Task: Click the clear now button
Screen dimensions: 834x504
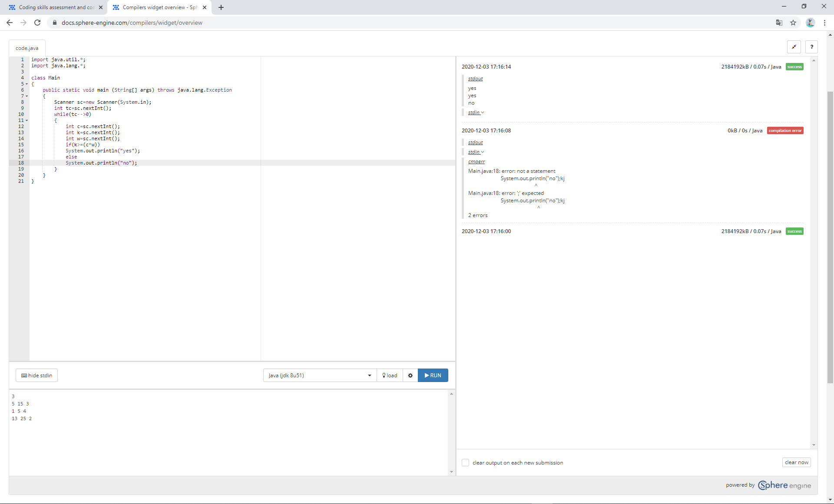Action: click(796, 462)
